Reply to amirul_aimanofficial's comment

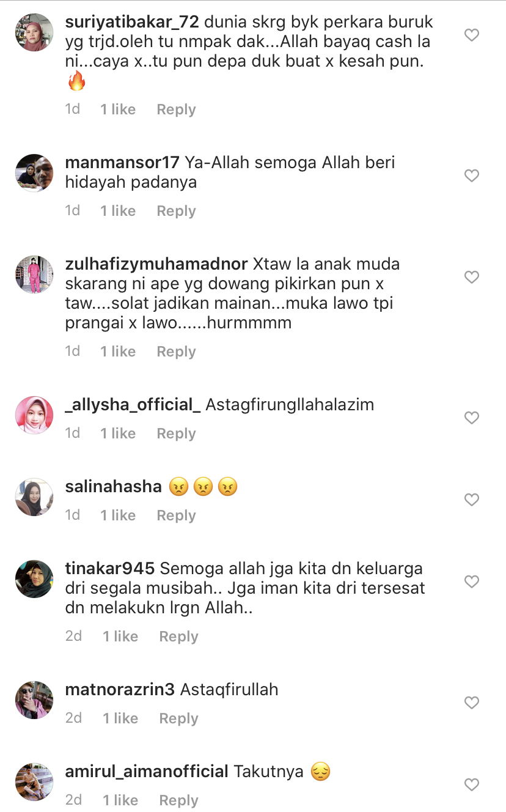[178, 800]
